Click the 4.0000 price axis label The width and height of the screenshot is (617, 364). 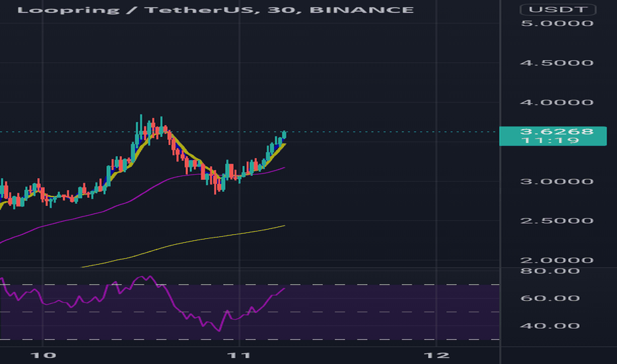coord(557,103)
